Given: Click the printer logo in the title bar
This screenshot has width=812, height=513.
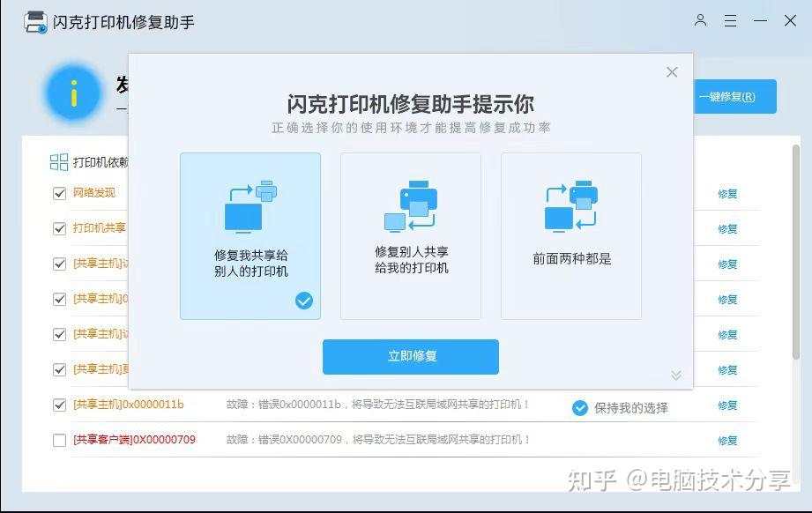Looking at the screenshot, I should click(34, 21).
